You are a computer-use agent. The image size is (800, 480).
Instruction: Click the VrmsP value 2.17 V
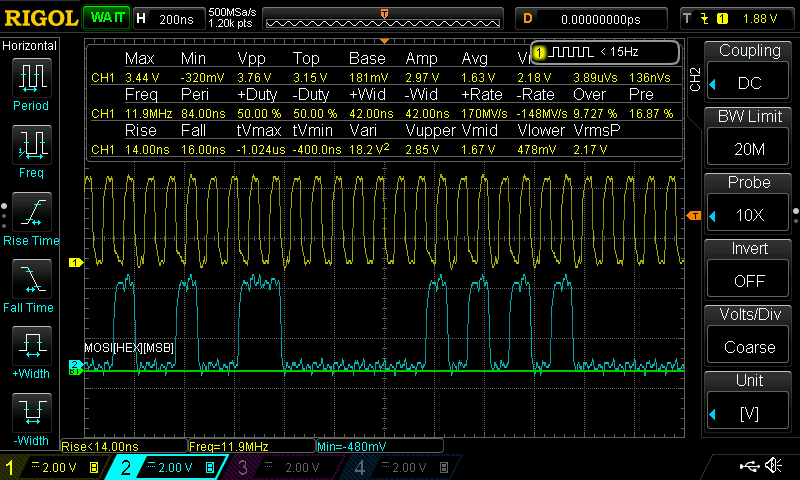pyautogui.click(x=590, y=149)
